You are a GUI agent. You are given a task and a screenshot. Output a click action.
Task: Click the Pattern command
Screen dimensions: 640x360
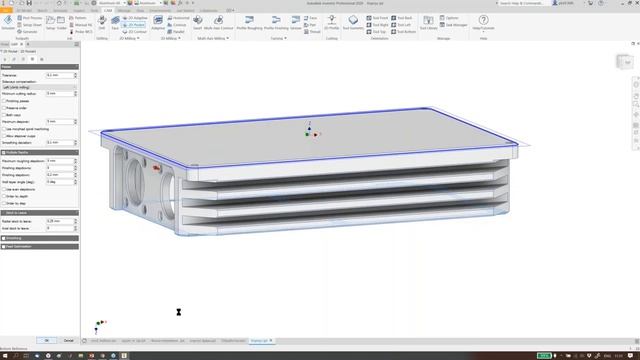pos(78,18)
